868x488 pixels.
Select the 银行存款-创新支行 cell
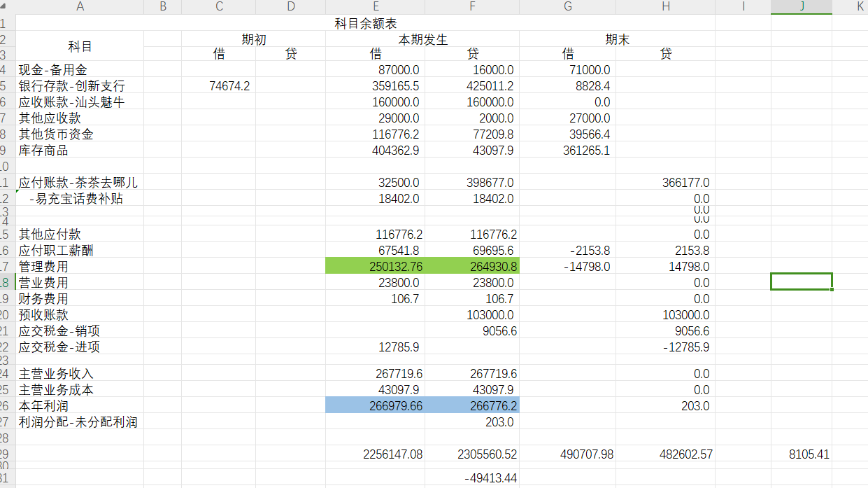(80, 86)
